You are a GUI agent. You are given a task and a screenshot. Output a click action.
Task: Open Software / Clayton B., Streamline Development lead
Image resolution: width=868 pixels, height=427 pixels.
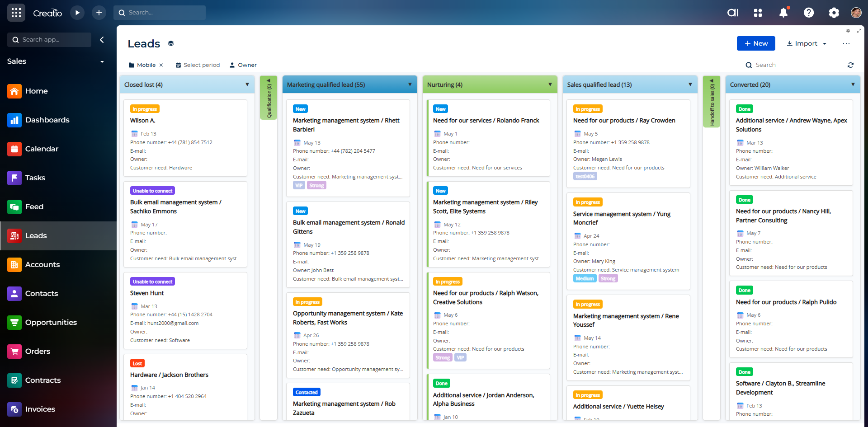[781, 388]
